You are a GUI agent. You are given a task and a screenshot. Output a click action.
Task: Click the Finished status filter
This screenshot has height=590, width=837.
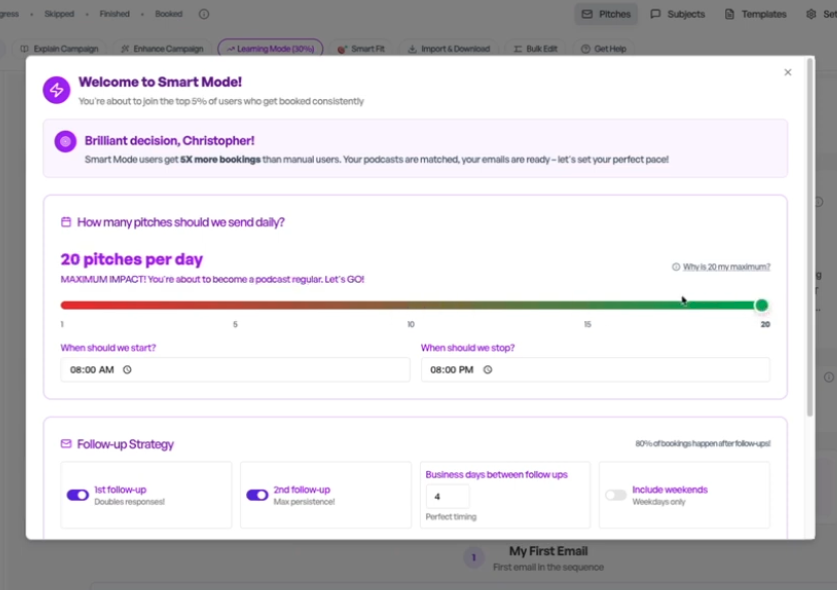click(x=114, y=14)
